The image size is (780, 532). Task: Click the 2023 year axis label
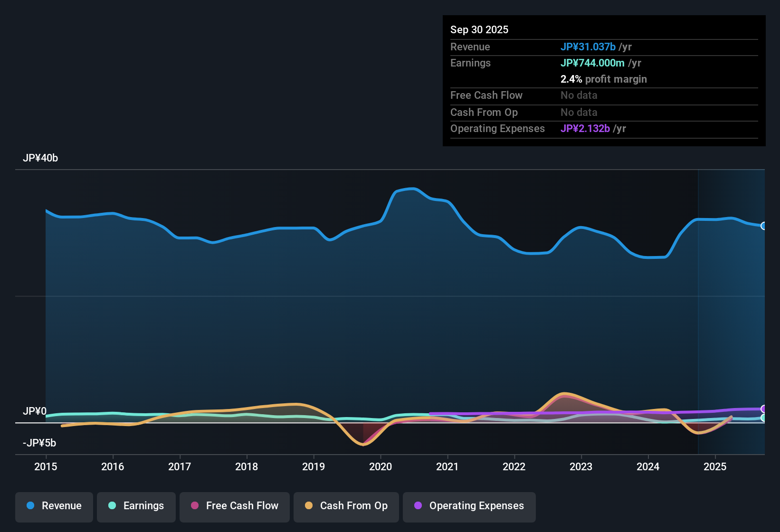[x=581, y=467]
